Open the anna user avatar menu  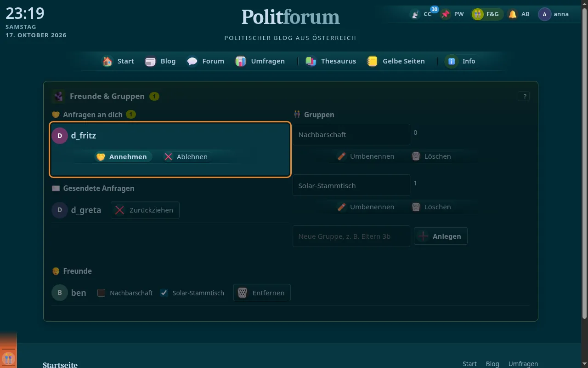click(554, 14)
